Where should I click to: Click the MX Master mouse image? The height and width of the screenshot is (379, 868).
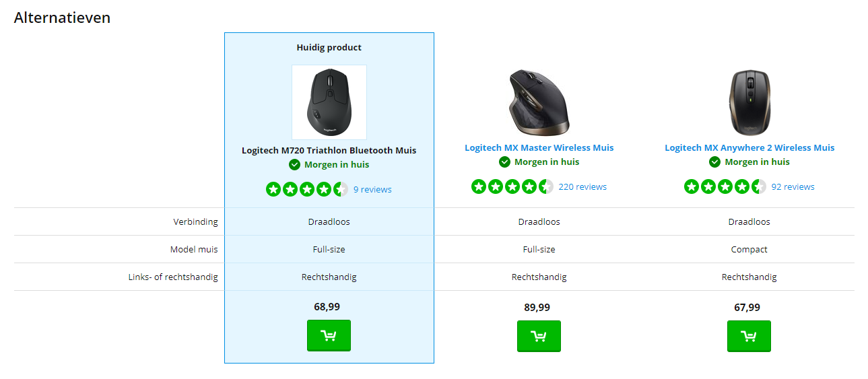click(x=539, y=101)
